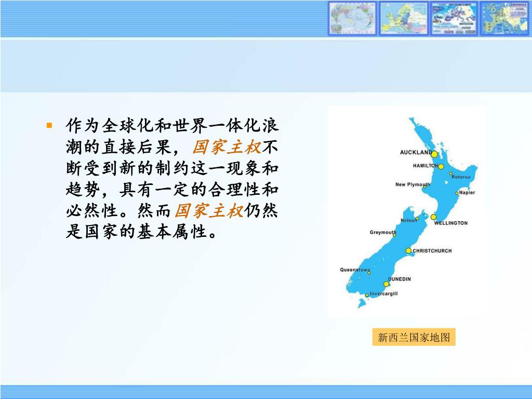Click the words 必然性。然而
The width and height of the screenshot is (532, 399).
click(118, 211)
